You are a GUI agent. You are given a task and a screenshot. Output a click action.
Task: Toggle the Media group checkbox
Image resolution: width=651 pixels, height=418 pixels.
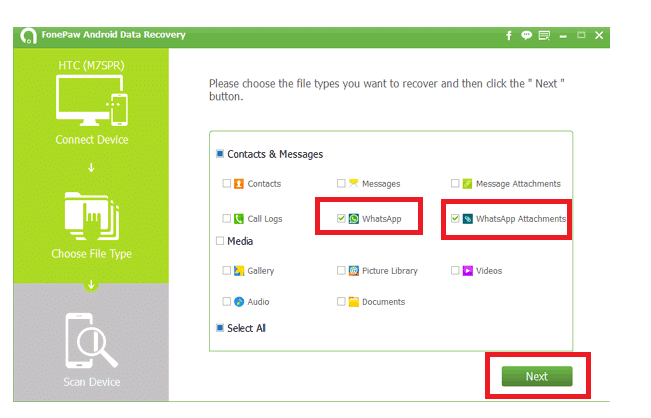(220, 241)
